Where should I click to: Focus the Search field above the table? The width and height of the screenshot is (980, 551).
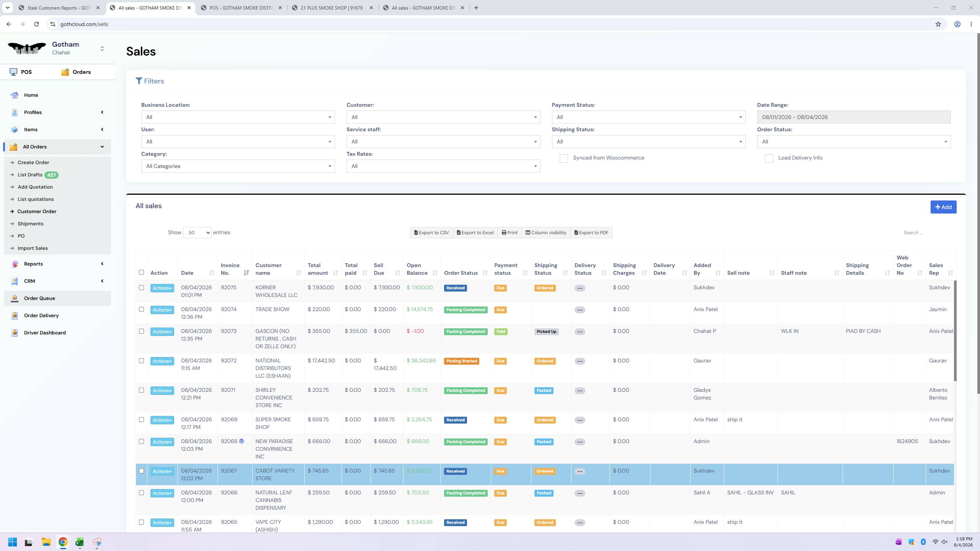pyautogui.click(x=926, y=233)
